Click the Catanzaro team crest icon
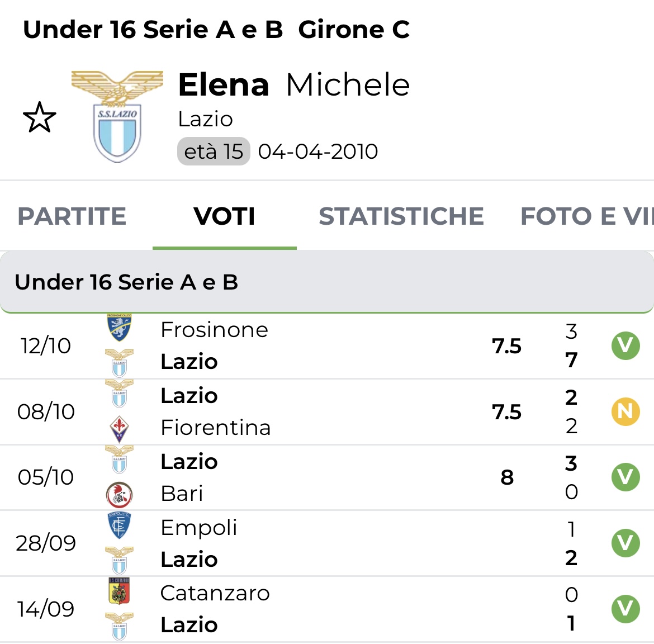Image resolution: width=654 pixels, height=644 pixels. (x=119, y=591)
